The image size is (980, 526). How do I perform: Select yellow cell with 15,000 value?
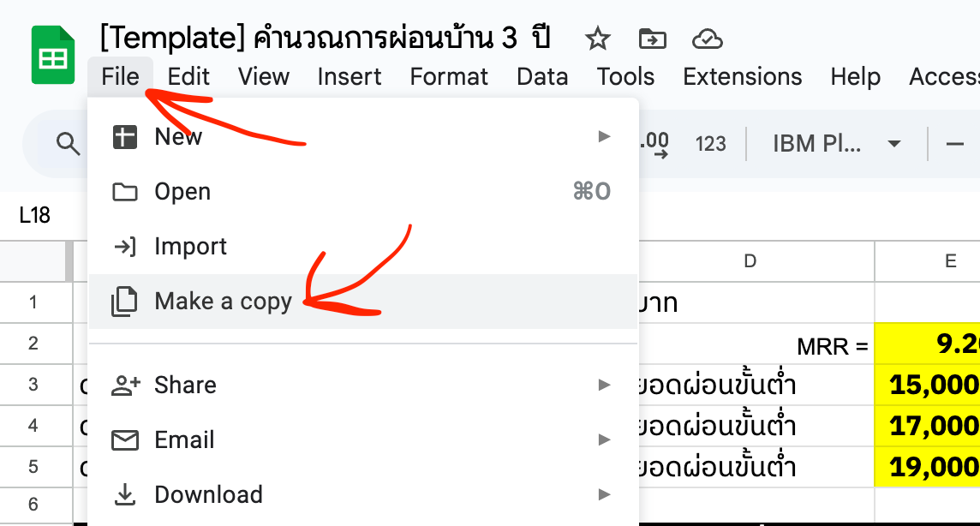pyautogui.click(x=927, y=385)
